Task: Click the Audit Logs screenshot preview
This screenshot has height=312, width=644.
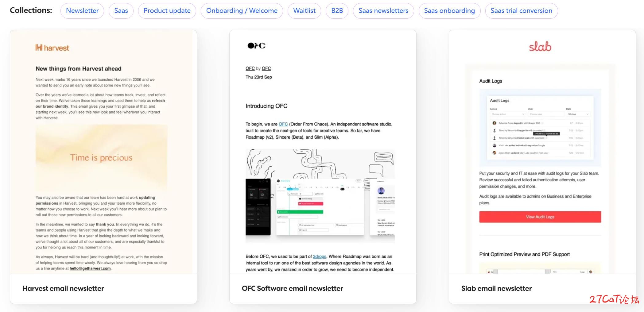Action: [x=540, y=128]
